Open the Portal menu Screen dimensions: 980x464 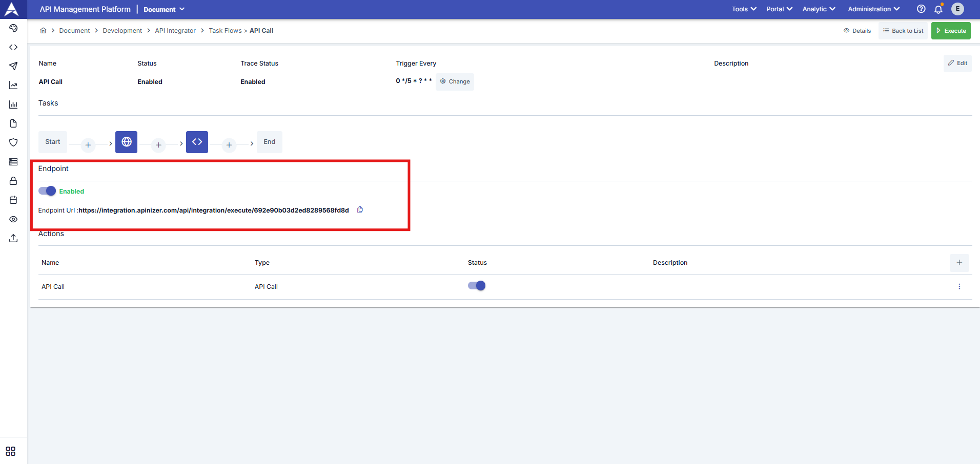point(779,9)
